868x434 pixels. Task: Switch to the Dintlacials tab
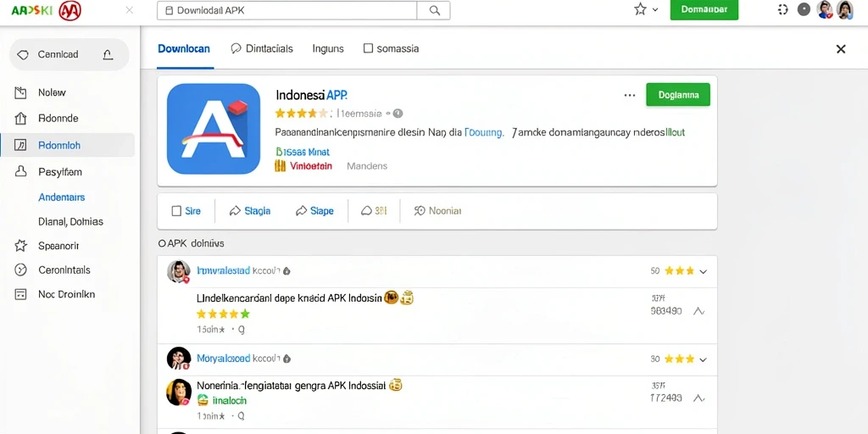pos(262,48)
